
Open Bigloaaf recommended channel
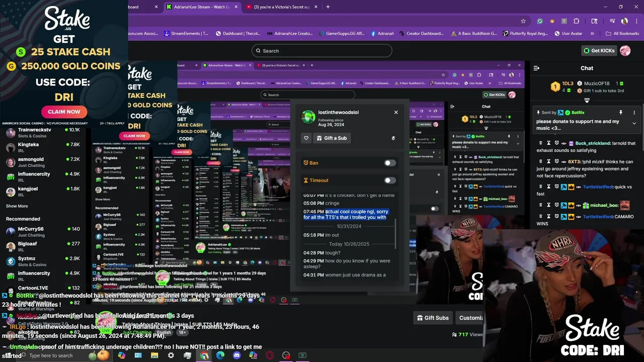coord(43,246)
